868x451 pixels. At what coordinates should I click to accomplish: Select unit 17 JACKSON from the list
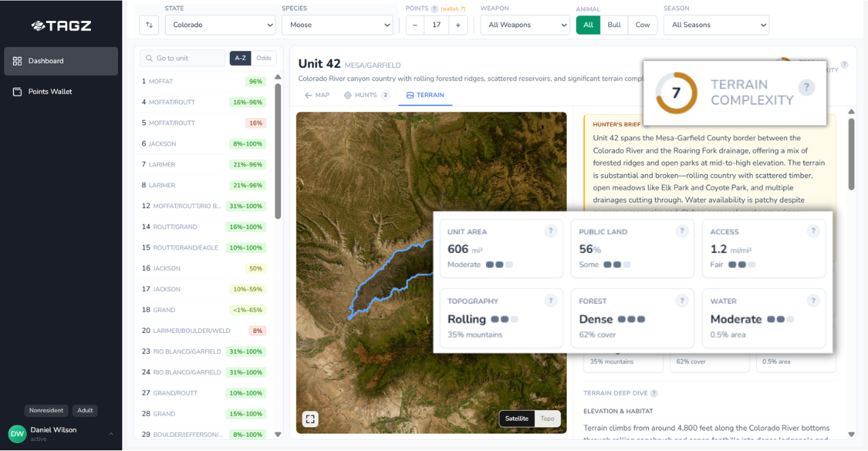click(x=204, y=289)
